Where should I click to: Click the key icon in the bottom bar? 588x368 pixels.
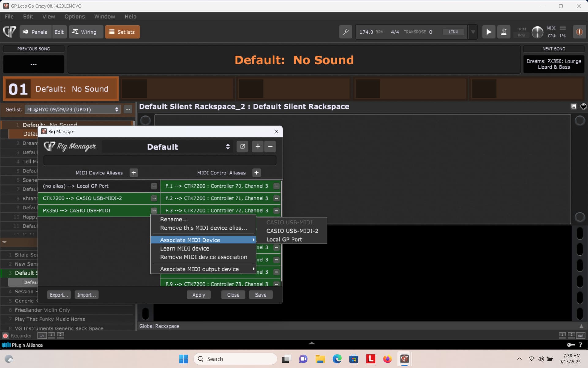(571, 345)
